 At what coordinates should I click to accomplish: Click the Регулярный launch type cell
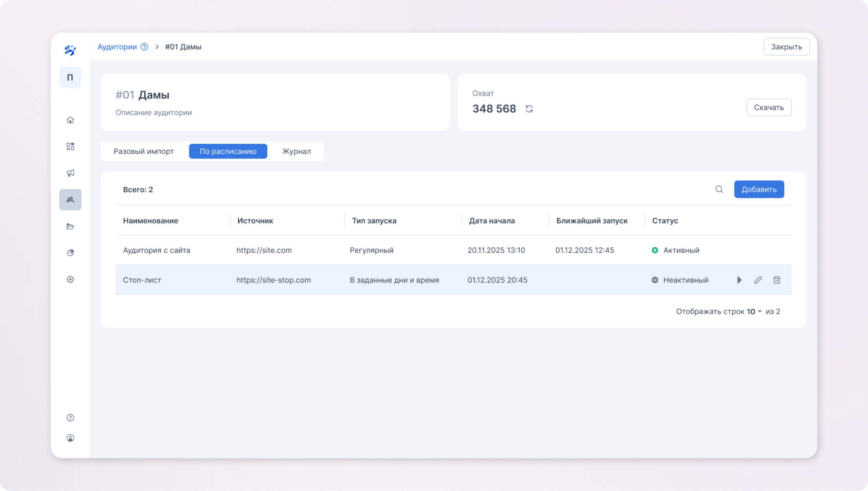[x=372, y=250]
